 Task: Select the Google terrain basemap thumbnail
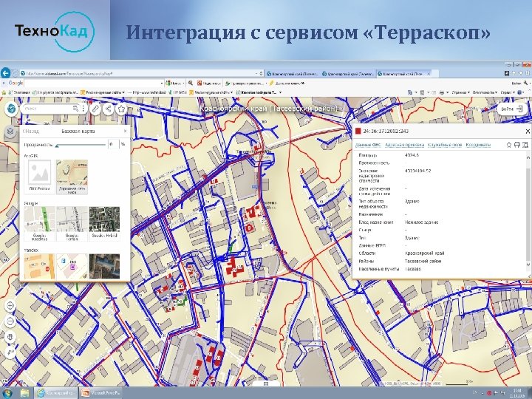(72, 224)
